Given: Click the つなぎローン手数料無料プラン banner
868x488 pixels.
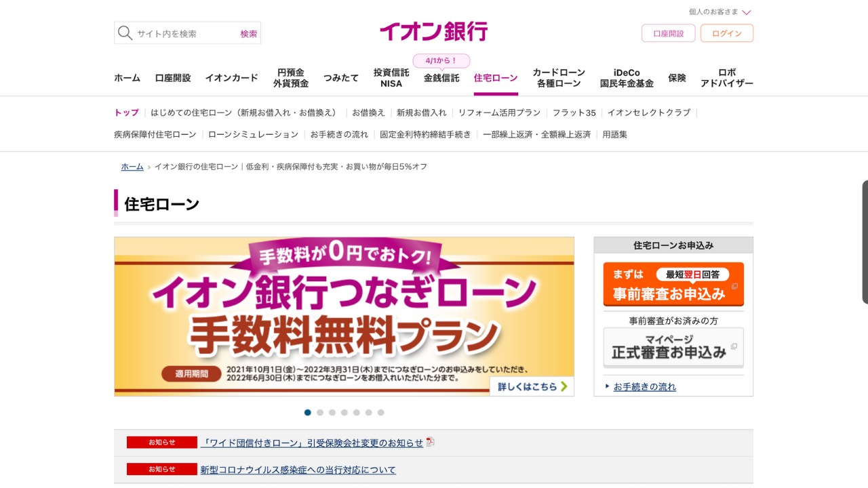Looking at the screenshot, I should point(344,317).
